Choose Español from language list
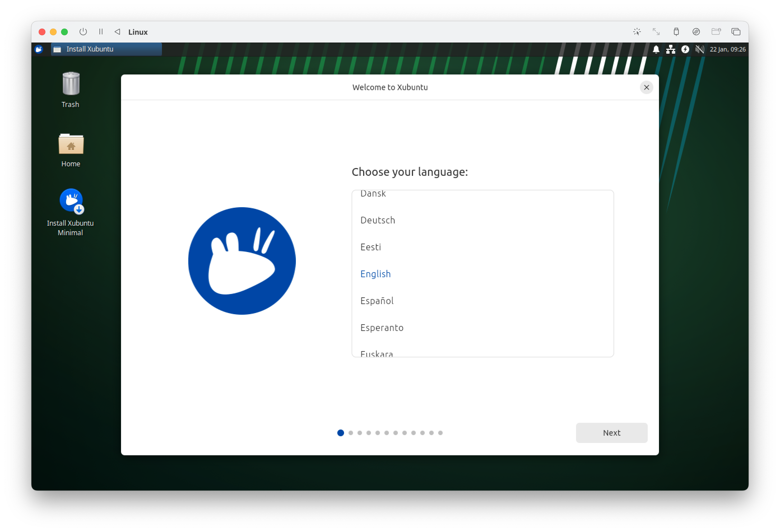The image size is (780, 532). (x=483, y=300)
